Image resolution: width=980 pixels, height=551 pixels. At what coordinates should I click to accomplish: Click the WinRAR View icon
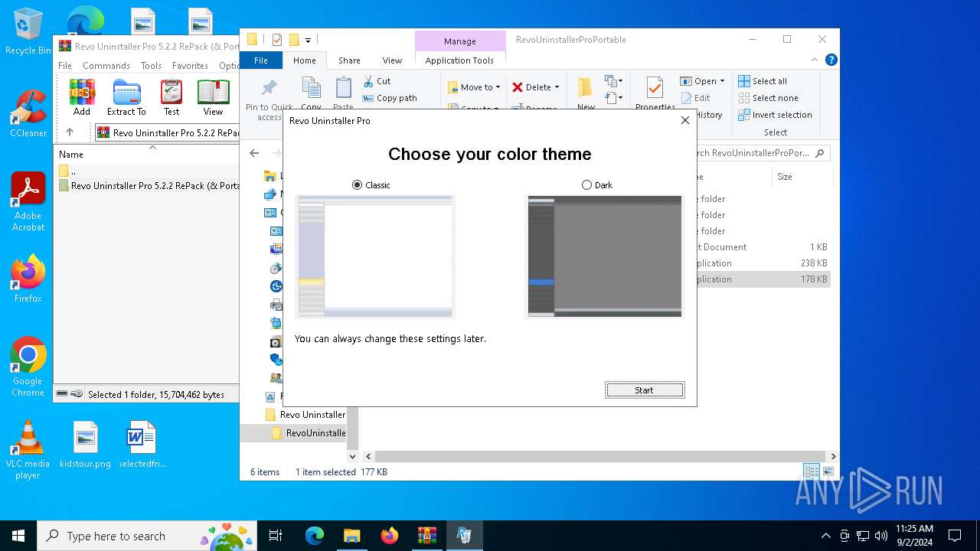tap(213, 98)
